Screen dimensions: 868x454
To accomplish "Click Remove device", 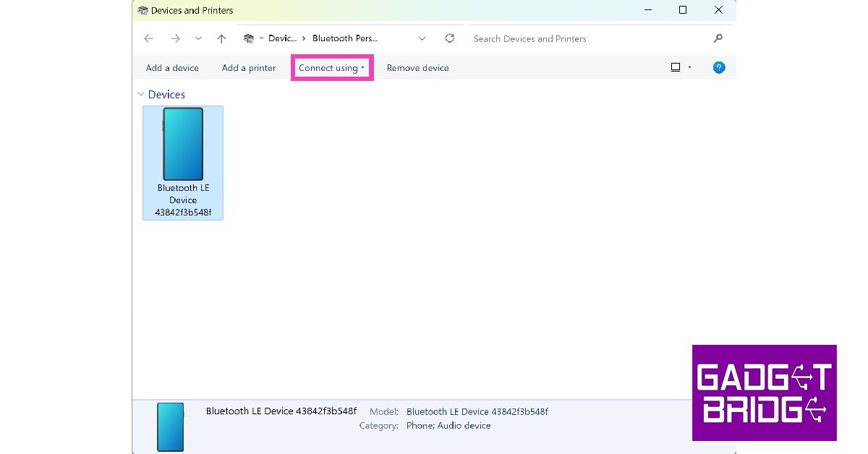I will [418, 68].
